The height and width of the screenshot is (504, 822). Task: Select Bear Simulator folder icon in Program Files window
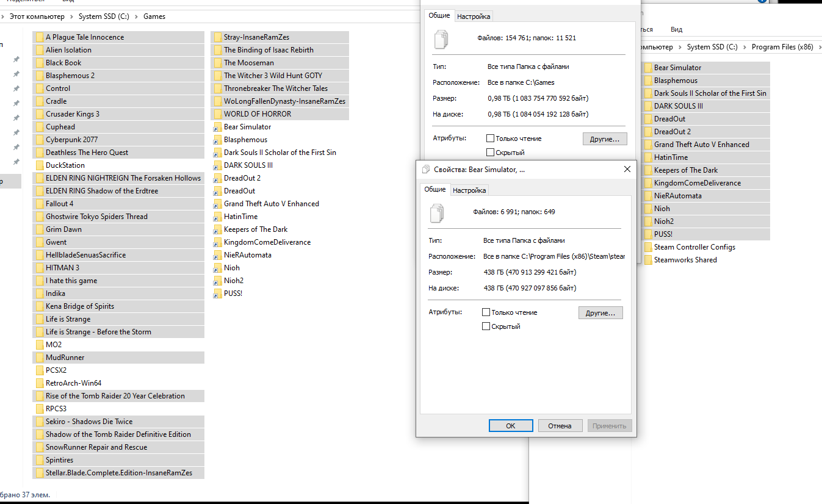click(x=648, y=68)
